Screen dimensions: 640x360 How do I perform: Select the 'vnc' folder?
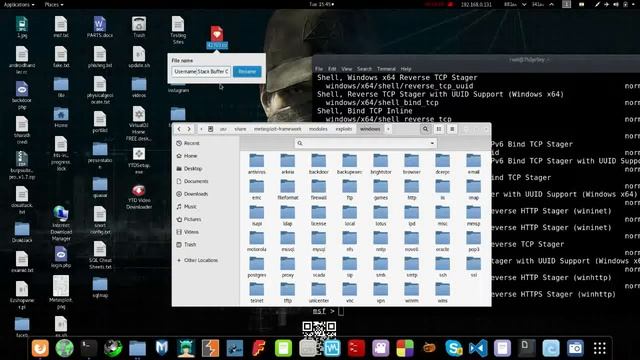[x=349, y=293]
